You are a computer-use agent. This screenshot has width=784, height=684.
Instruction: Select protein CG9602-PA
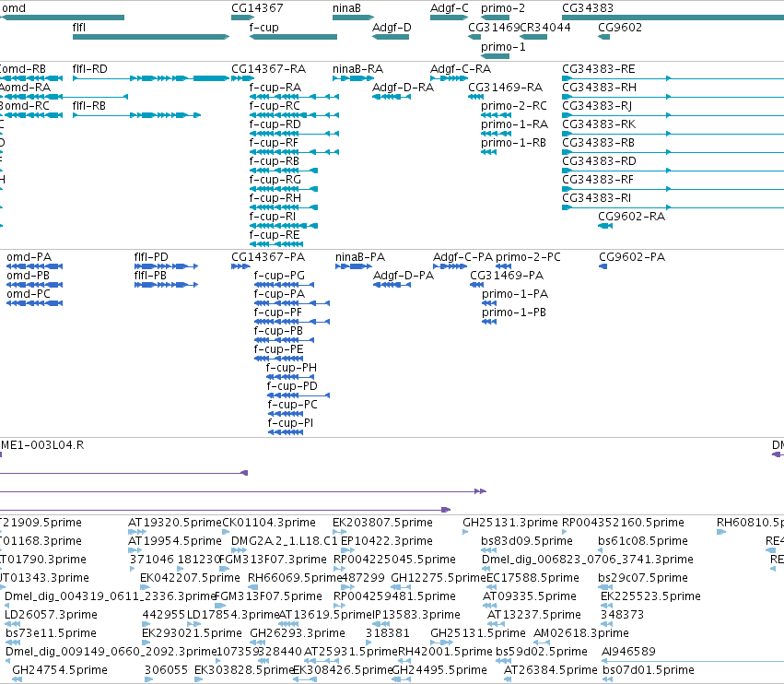(603, 266)
